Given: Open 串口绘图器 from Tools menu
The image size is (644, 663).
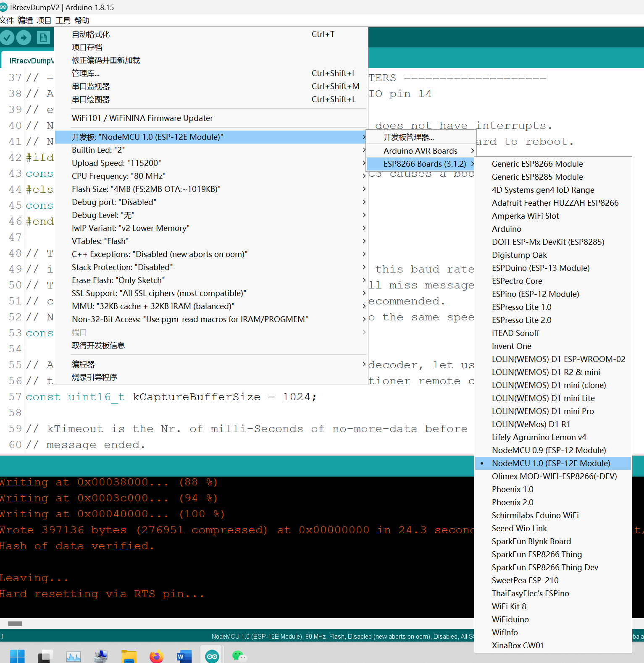Looking at the screenshot, I should coord(211,99).
